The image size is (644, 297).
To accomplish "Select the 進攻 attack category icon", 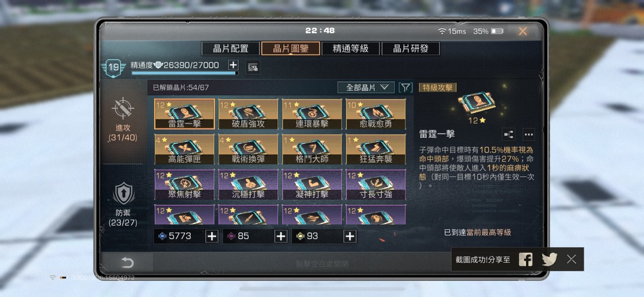I will coord(123,109).
